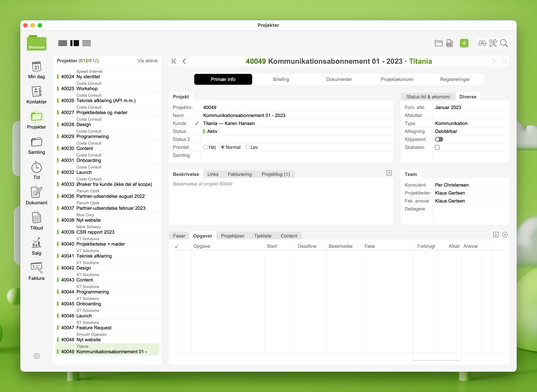Select project 40039 CSR rapport 2023
This screenshot has width=537, height=392.
tap(95, 232)
